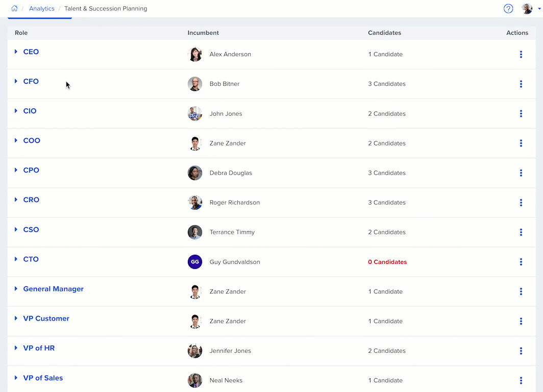Open actions menu for CEO row
This screenshot has height=392, width=543.
(521, 55)
